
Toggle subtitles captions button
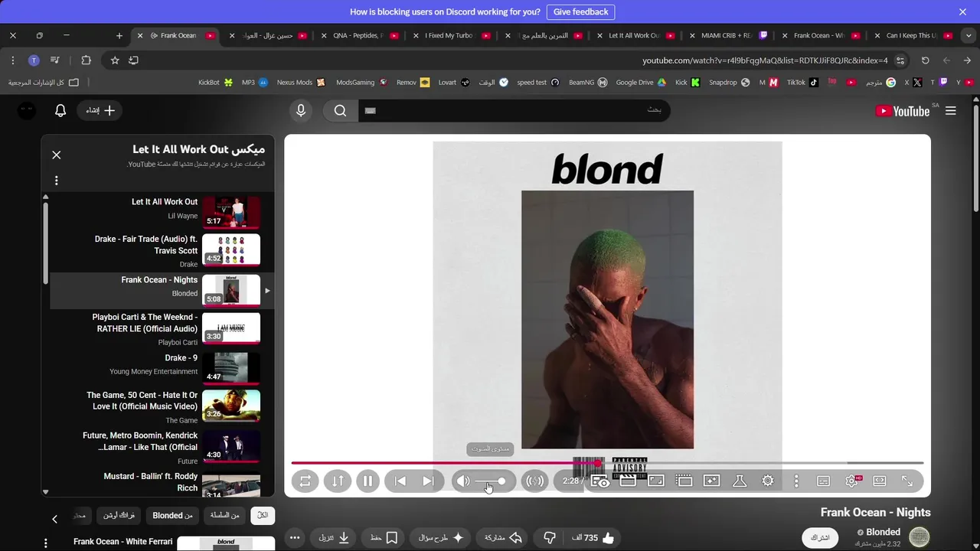[x=824, y=481]
